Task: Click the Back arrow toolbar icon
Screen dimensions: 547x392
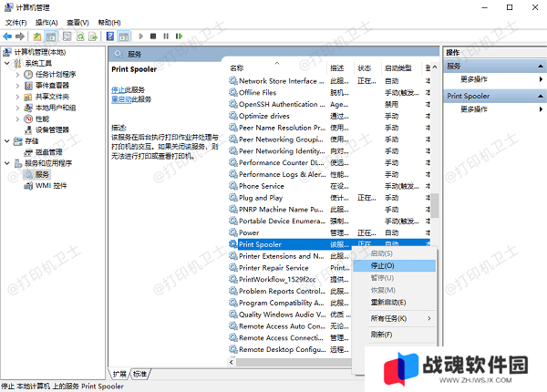Action: [x=7, y=36]
